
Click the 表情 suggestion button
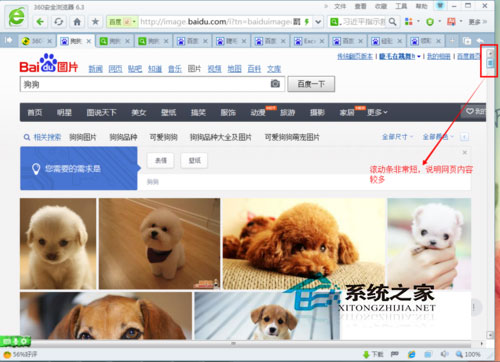[x=161, y=161]
